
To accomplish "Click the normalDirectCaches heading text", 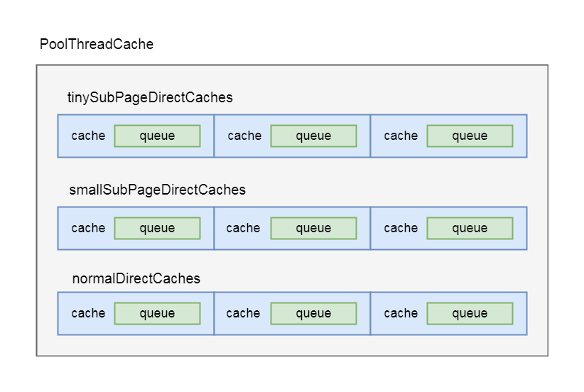I will [x=136, y=278].
